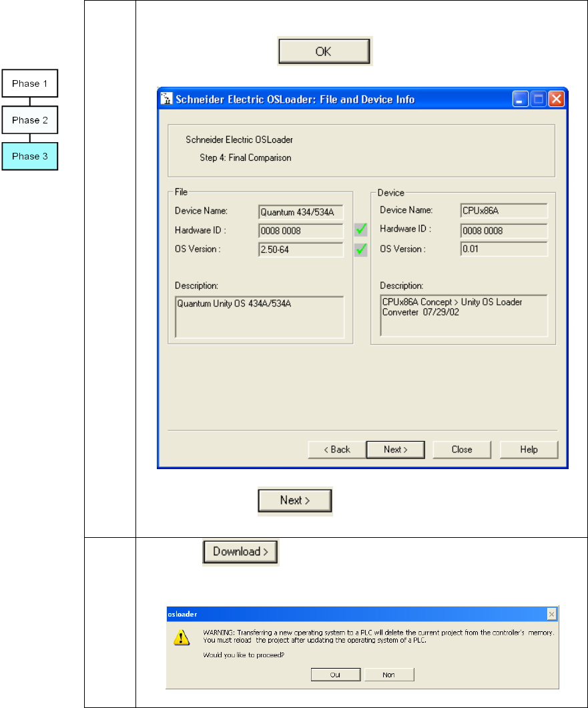Select the highlighted Phase 3 box
The height and width of the screenshot is (708, 588).
pyautogui.click(x=30, y=156)
